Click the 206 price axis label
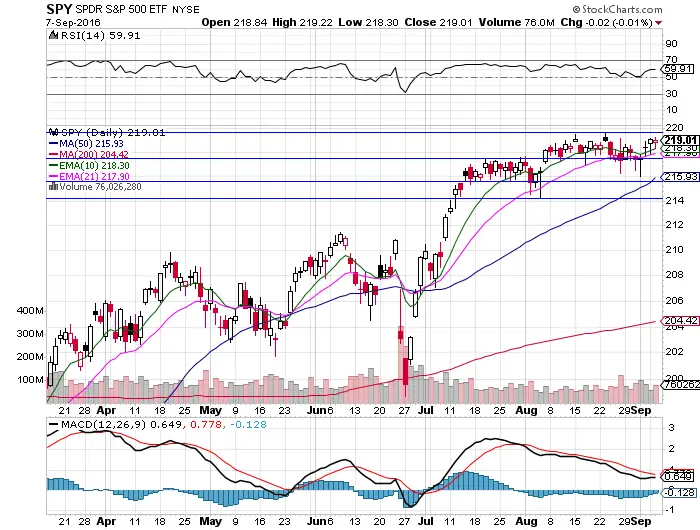Viewport: 700px width, 530px height. click(675, 300)
